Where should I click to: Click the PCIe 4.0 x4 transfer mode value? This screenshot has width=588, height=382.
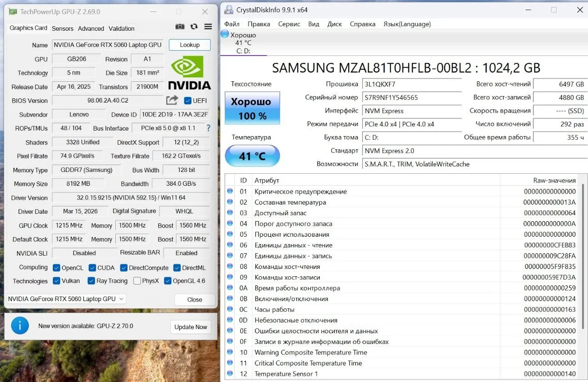pos(399,124)
